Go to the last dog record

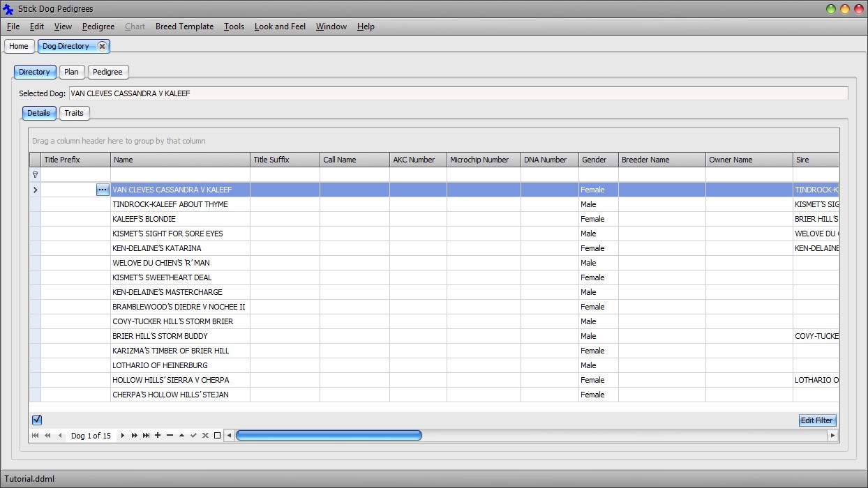point(146,435)
